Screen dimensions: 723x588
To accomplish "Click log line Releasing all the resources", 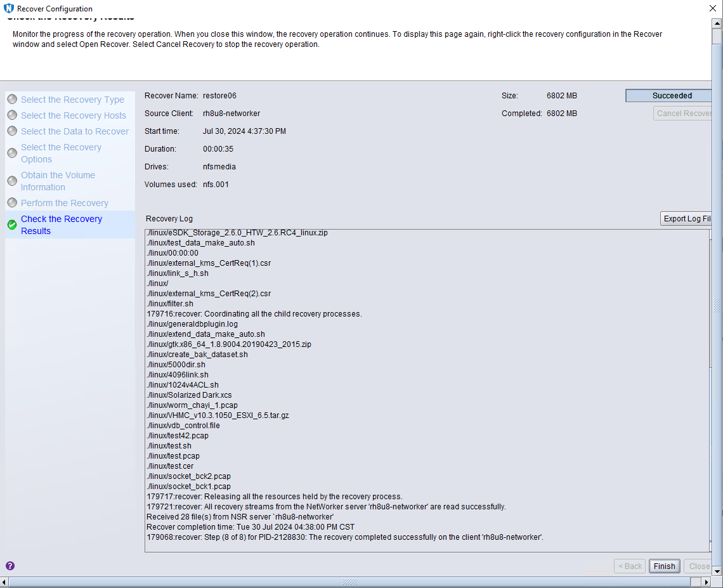I will pyautogui.click(x=275, y=496).
